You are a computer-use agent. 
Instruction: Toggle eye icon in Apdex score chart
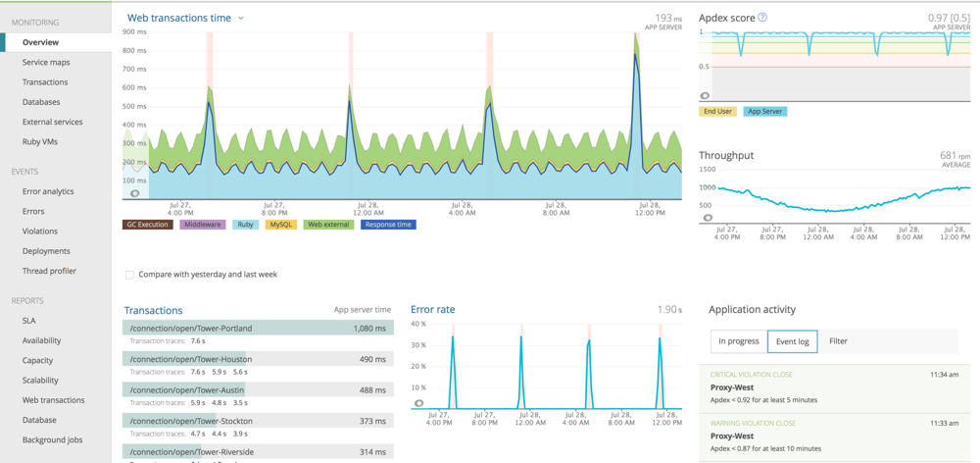[x=705, y=95]
